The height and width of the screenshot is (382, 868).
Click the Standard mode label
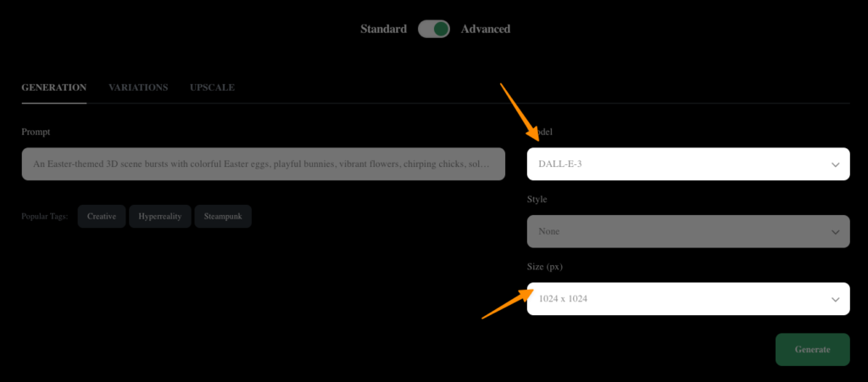(384, 29)
